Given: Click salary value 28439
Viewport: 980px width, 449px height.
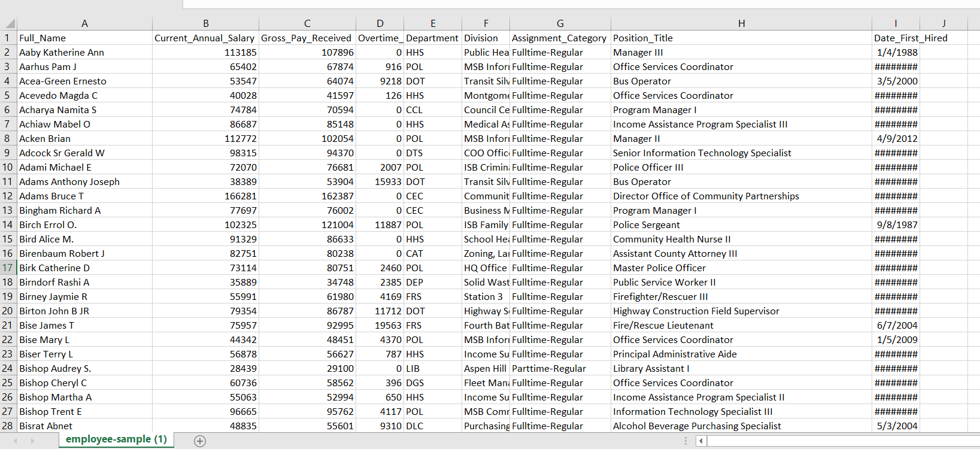Looking at the screenshot, I should click(206, 368).
